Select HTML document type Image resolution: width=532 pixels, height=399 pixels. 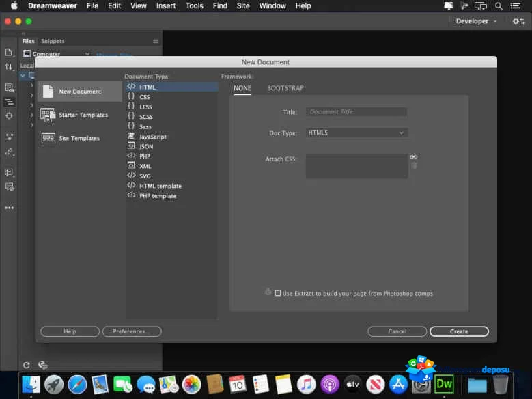[171, 87]
